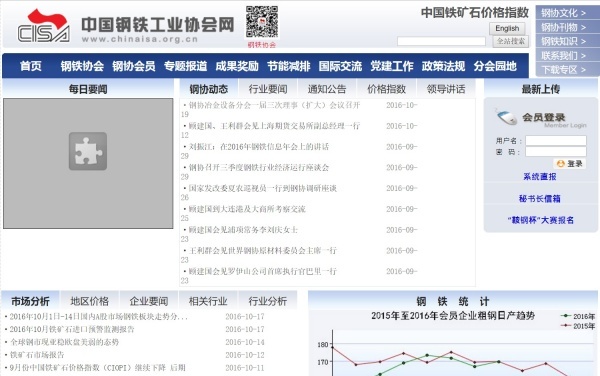Open 首页 in the navigation bar
This screenshot has width=600, height=376.
[31, 66]
